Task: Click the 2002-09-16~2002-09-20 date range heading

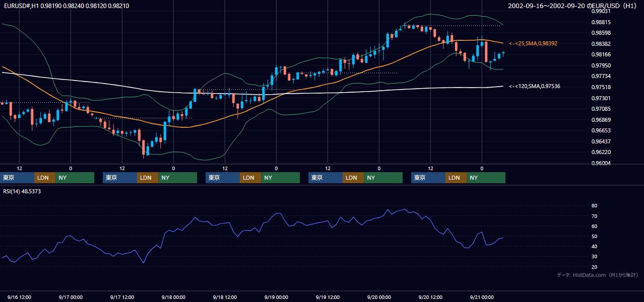Action: click(x=573, y=5)
